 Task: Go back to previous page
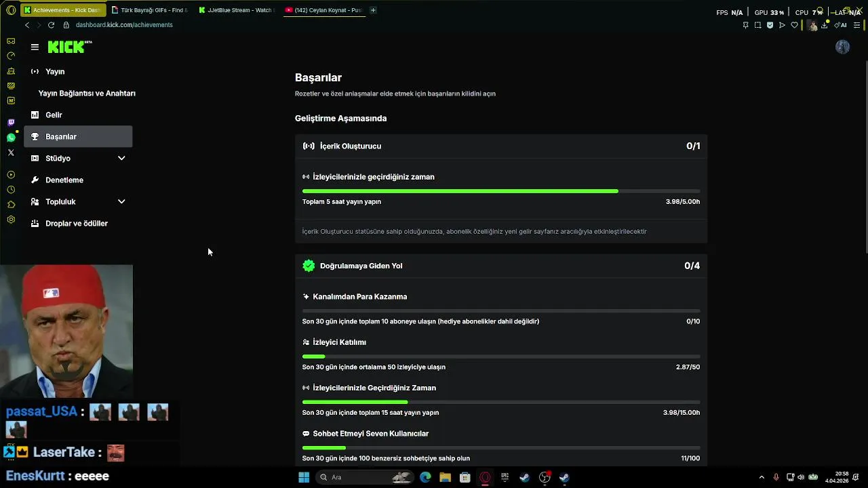[x=27, y=25]
